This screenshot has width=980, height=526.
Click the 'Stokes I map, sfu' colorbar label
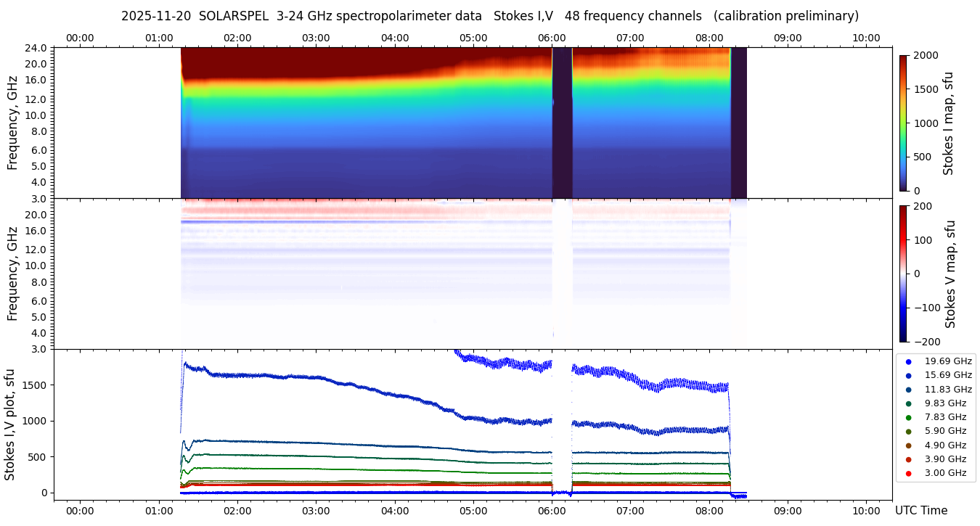(948, 123)
